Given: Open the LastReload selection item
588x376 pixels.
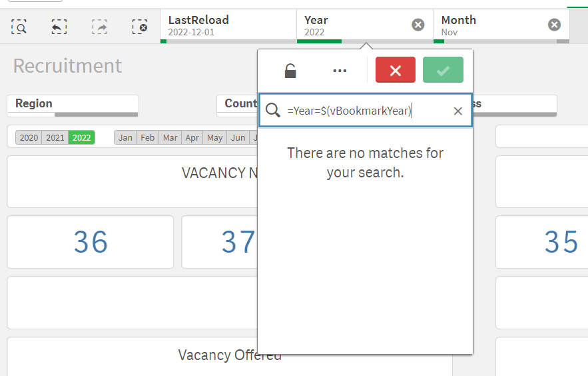Looking at the screenshot, I should pos(226,25).
